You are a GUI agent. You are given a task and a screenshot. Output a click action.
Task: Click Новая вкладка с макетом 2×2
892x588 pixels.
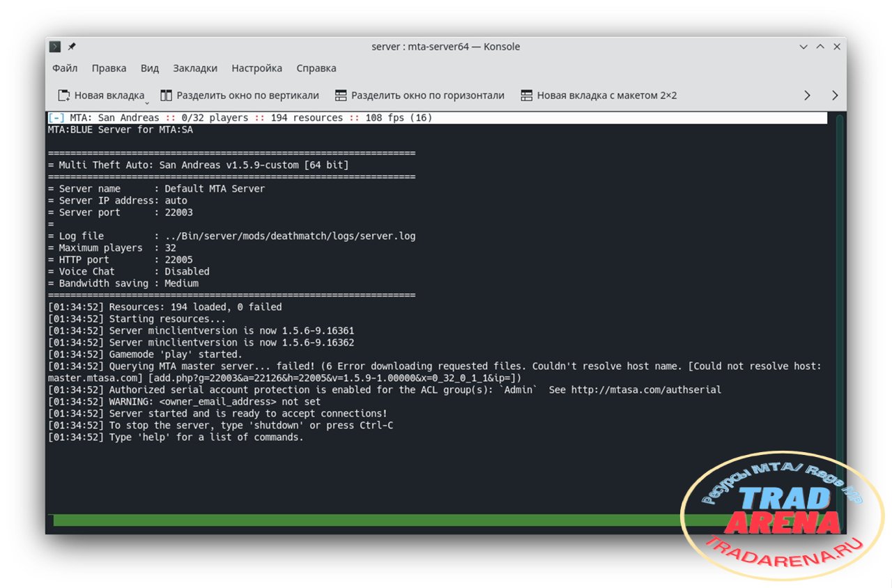(599, 95)
